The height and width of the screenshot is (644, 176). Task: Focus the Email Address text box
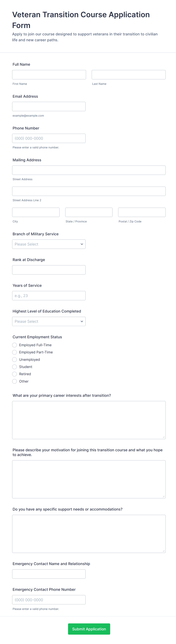[49, 107]
